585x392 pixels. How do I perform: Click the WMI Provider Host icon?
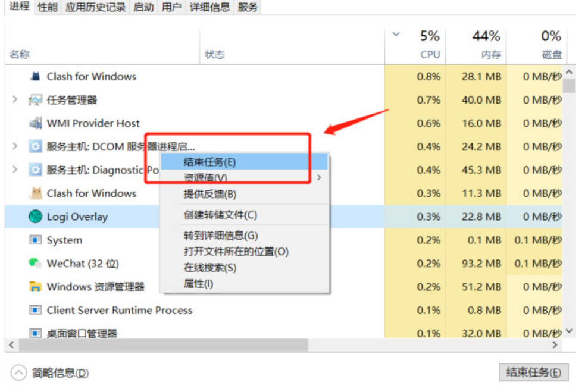click(36, 123)
